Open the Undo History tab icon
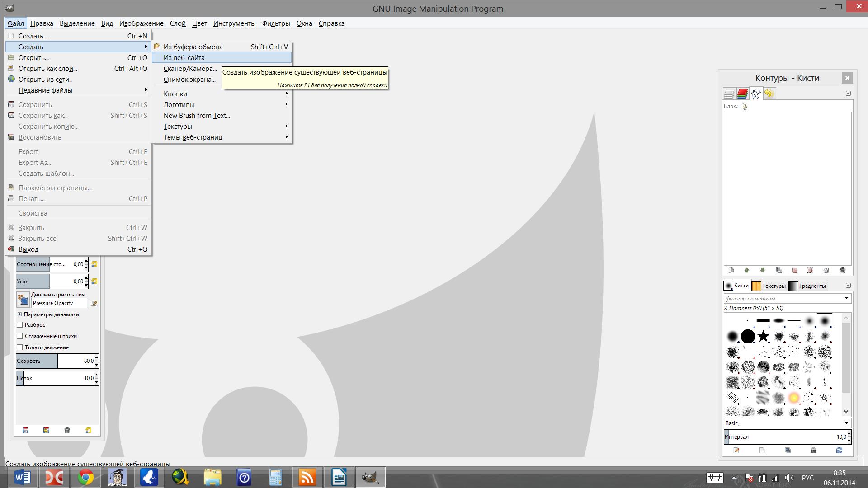Screen dimensions: 868x488 769,94
